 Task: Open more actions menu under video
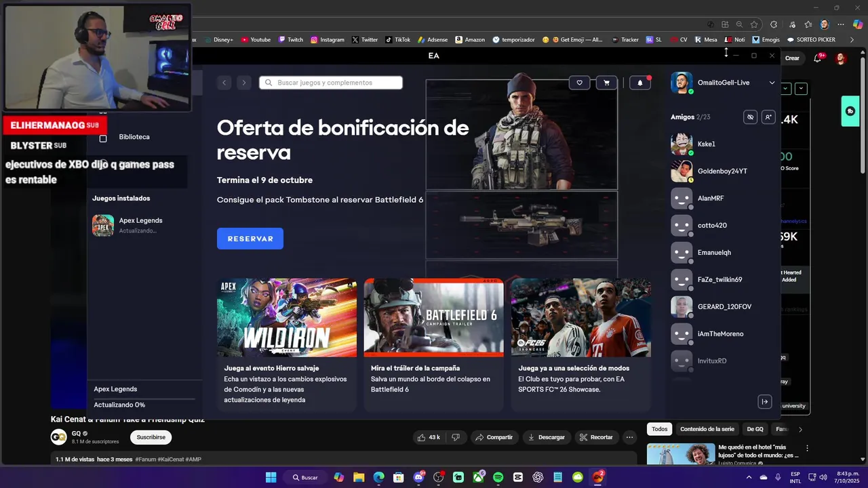pos(630,437)
